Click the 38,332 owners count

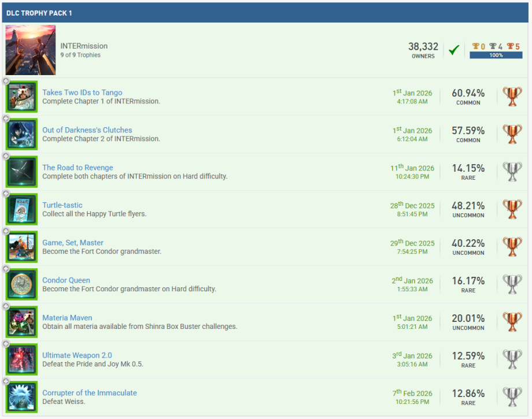[423, 47]
